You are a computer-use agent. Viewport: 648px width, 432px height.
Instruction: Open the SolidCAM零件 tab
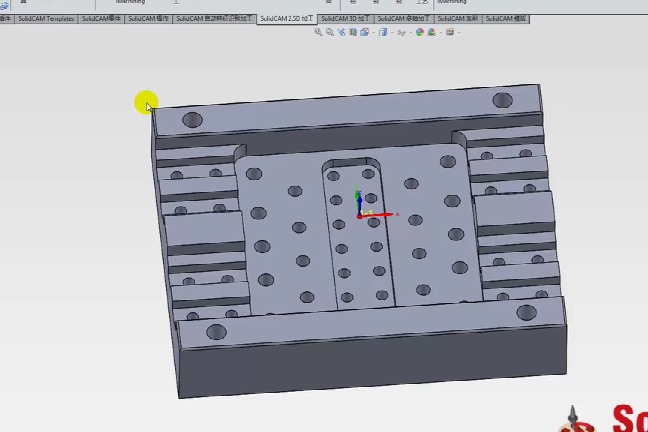(x=101, y=19)
